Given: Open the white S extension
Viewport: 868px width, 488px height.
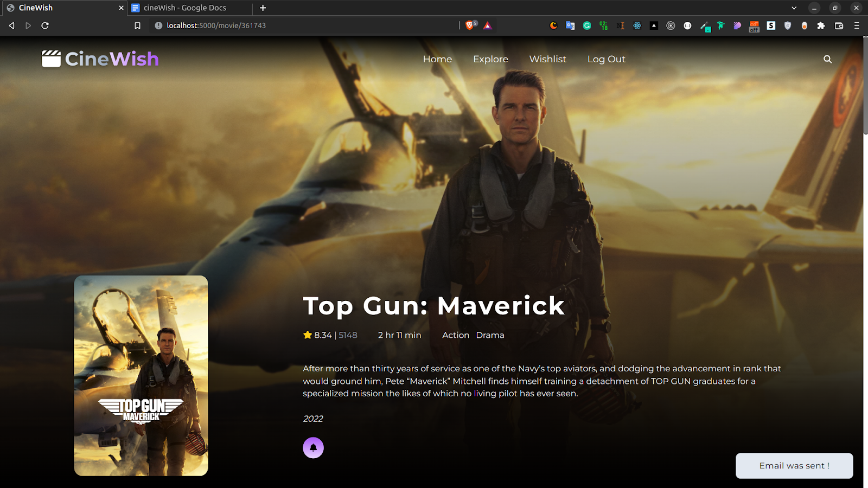Looking at the screenshot, I should pyautogui.click(x=771, y=25).
